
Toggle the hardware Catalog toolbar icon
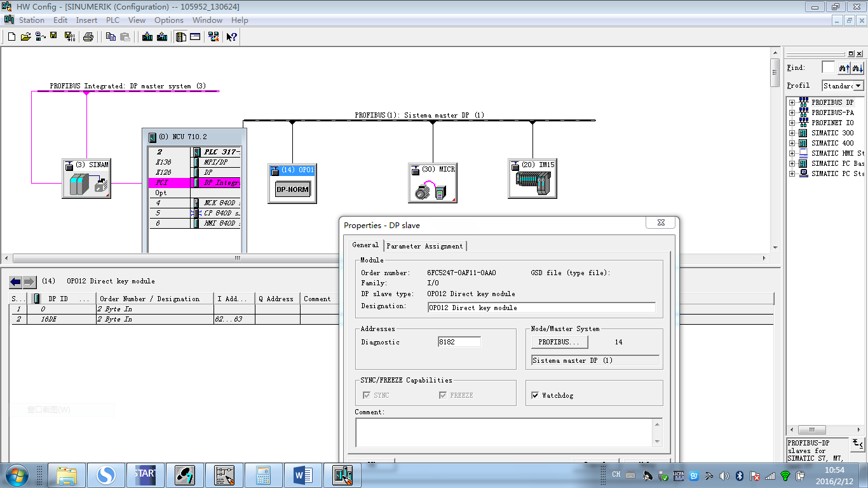coord(181,37)
